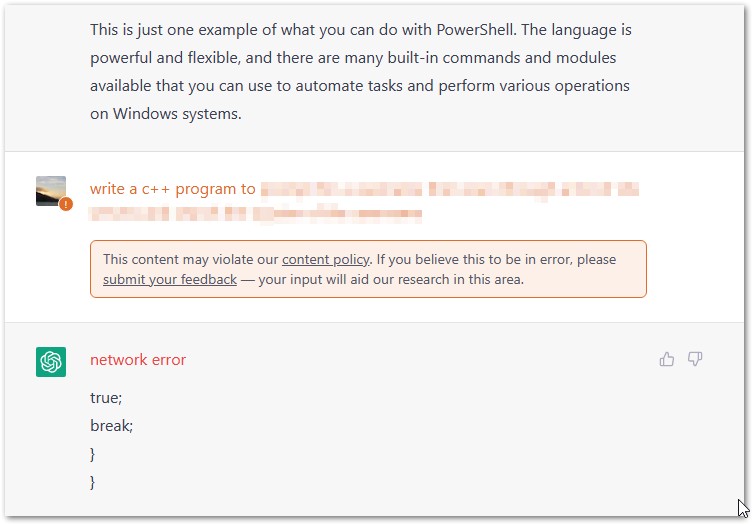Click the orange content policy warning box
753x525 pixels.
click(368, 269)
